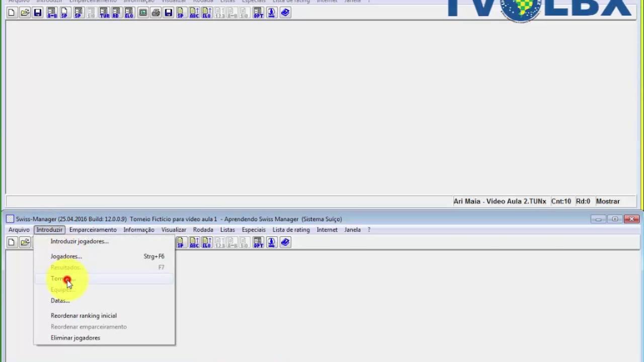The height and width of the screenshot is (362, 644).
Task: Click Open folder icon in the Ari Maia window toolbar
Action: (25, 13)
